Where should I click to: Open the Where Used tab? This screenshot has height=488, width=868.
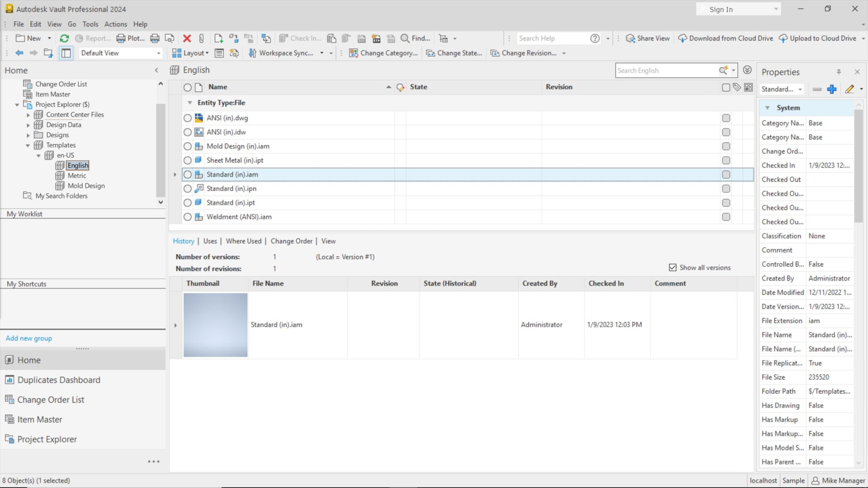pyautogui.click(x=243, y=241)
